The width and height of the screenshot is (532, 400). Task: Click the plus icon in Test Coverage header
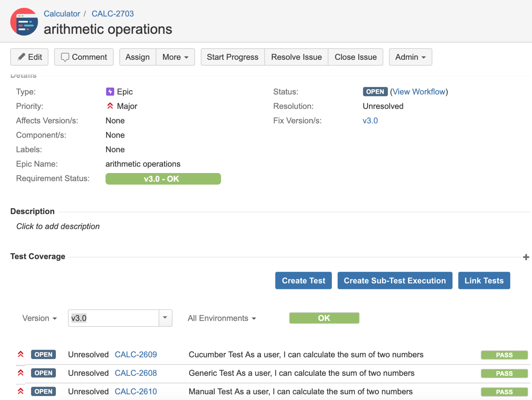click(x=526, y=257)
